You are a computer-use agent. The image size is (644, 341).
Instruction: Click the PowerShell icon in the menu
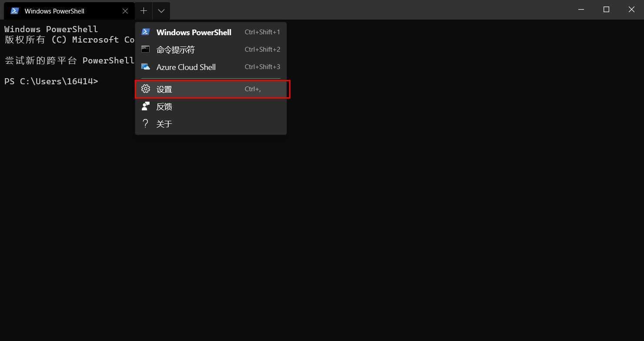click(x=146, y=32)
